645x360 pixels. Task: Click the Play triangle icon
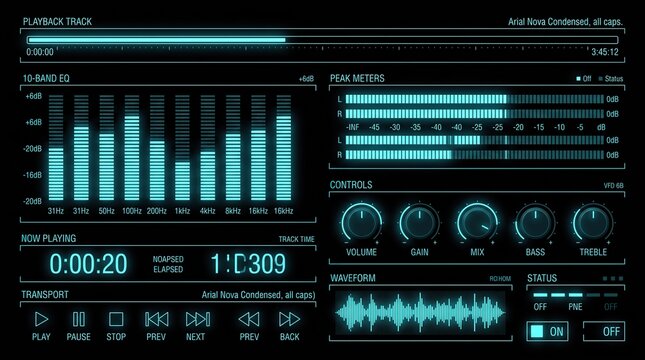coord(42,319)
